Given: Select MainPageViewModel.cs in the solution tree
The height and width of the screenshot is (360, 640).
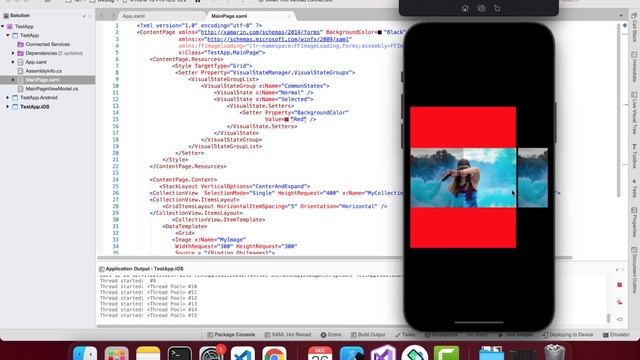Looking at the screenshot, I should point(51,89).
